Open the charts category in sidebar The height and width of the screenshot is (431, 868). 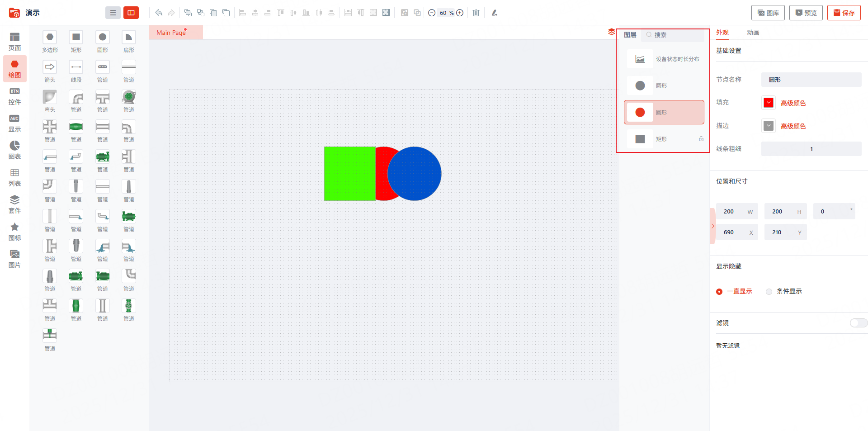(x=14, y=150)
